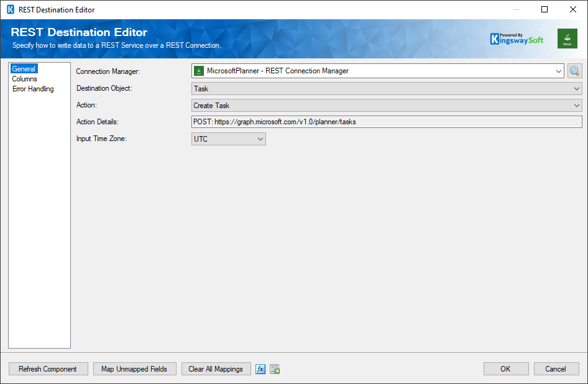The image size is (588, 384).
Task: Maximize the REST Destination Editor window
Action: [544, 9]
